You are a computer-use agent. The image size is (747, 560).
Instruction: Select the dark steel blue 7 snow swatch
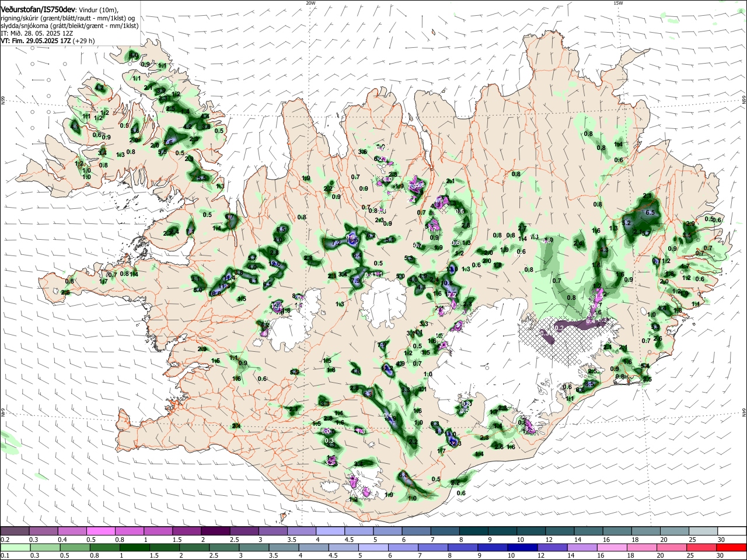click(445, 531)
